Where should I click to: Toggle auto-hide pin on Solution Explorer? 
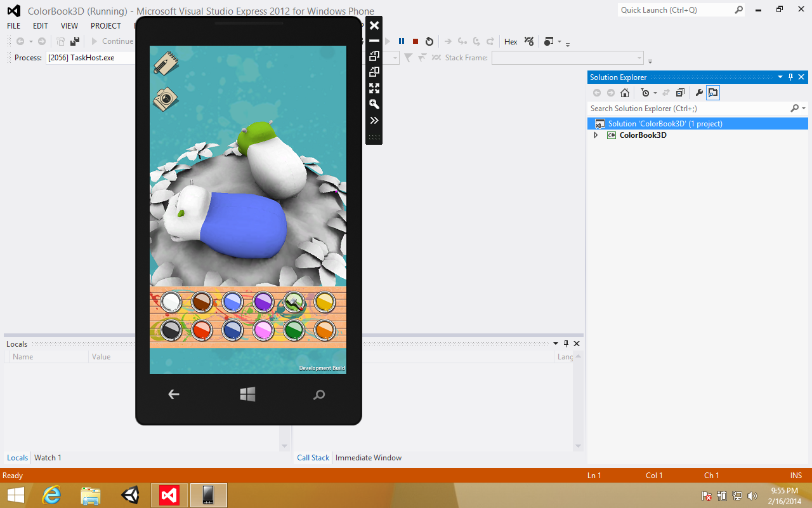tap(790, 77)
